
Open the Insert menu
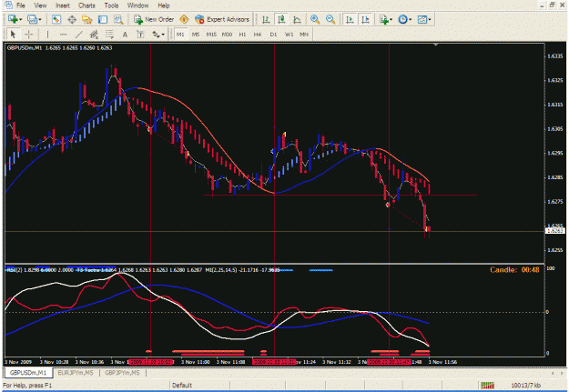pyautogui.click(x=63, y=5)
